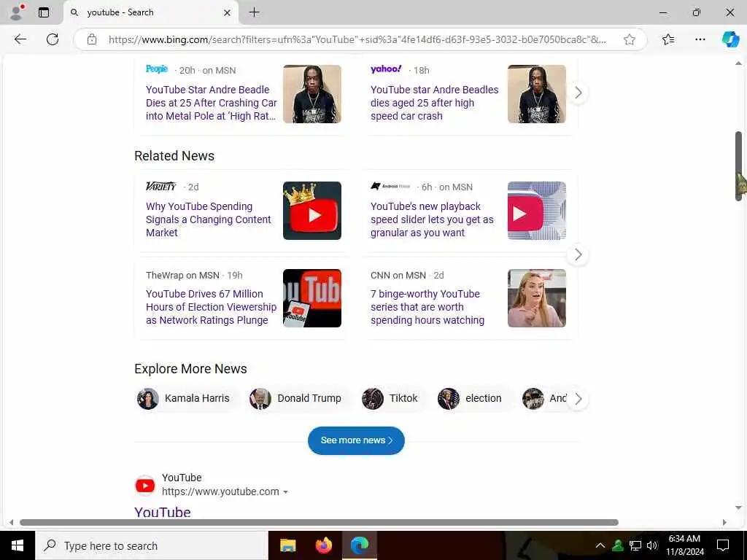Image resolution: width=747 pixels, height=560 pixels.
Task: Click the Explore More News heading
Action: [x=190, y=368]
